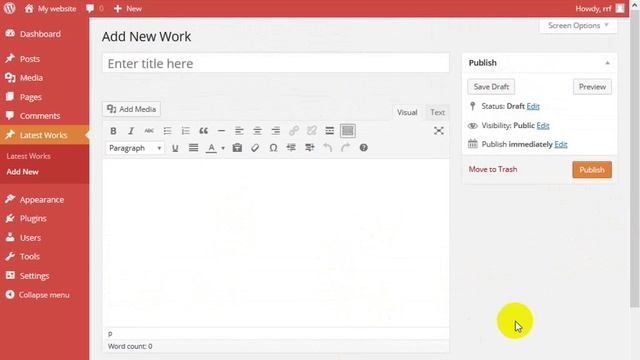Click inside the content editor area
Viewport: 640px width, 360px height.
[276, 243]
